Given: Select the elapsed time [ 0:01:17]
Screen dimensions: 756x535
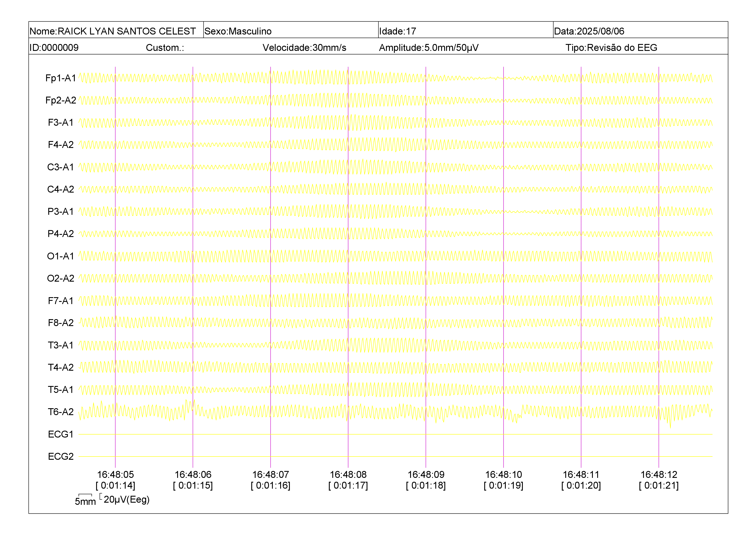Looking at the screenshot, I should [x=348, y=485].
